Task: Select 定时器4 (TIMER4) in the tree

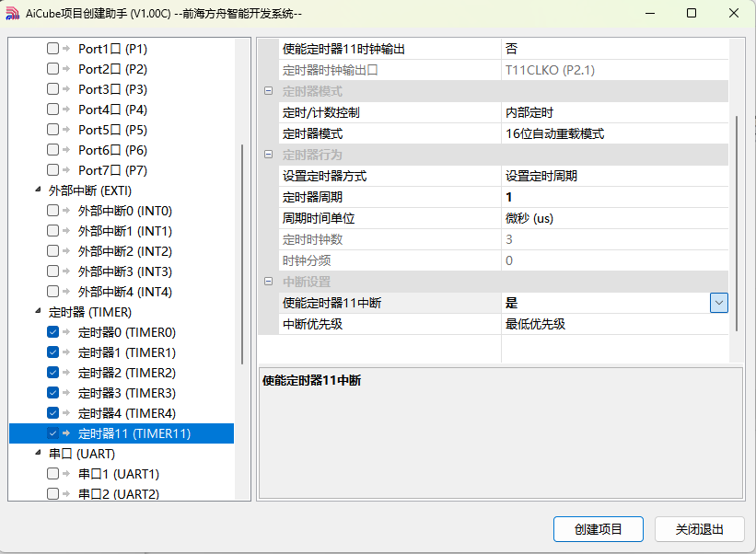Action: click(x=126, y=413)
